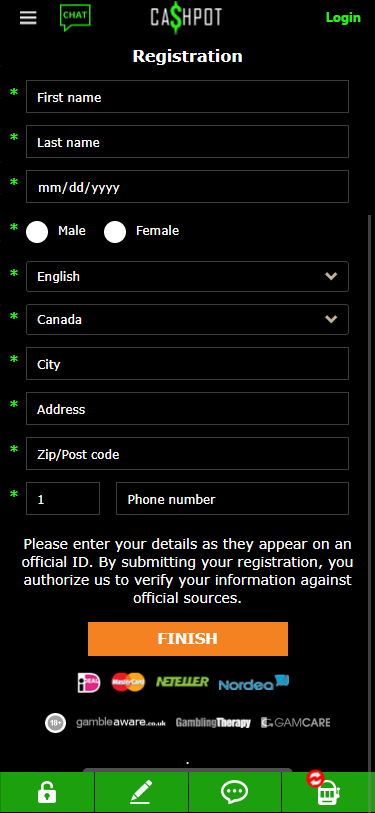
Task: Expand the Canada country dropdown
Action: click(187, 319)
